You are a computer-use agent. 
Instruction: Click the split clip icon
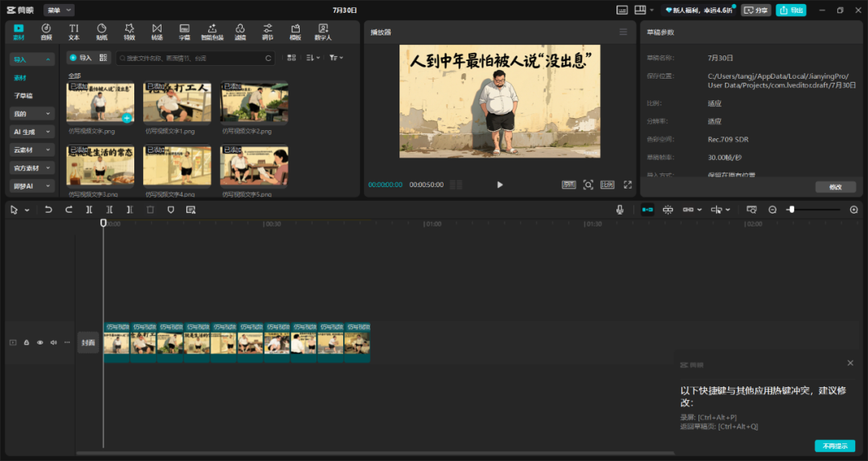coord(89,210)
